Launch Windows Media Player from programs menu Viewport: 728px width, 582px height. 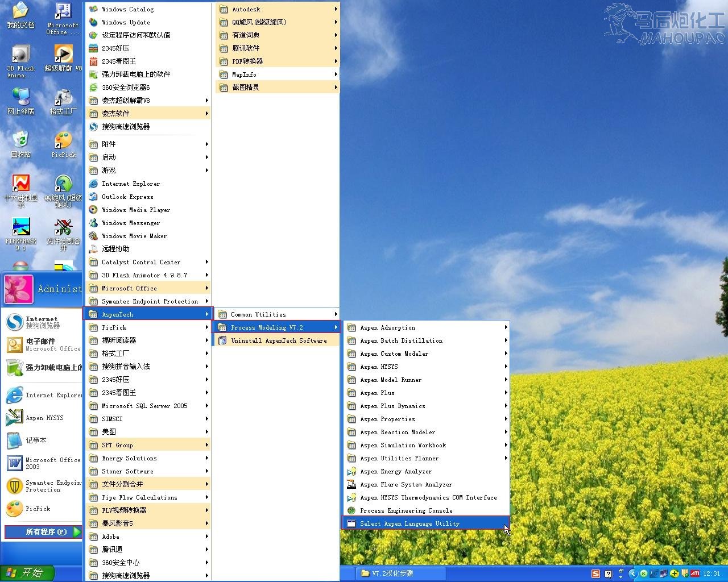(148, 210)
